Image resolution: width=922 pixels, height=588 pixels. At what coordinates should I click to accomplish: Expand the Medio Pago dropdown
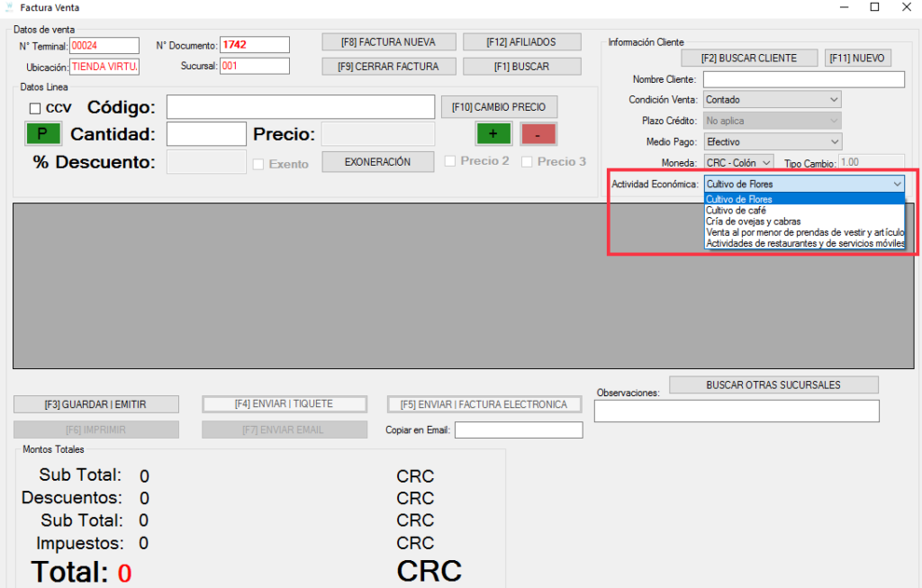point(772,141)
